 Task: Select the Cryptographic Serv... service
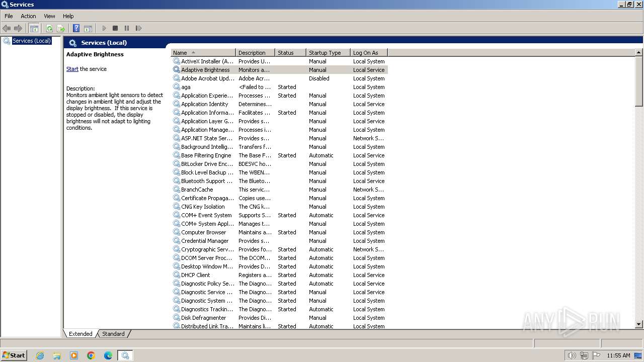pos(208,249)
